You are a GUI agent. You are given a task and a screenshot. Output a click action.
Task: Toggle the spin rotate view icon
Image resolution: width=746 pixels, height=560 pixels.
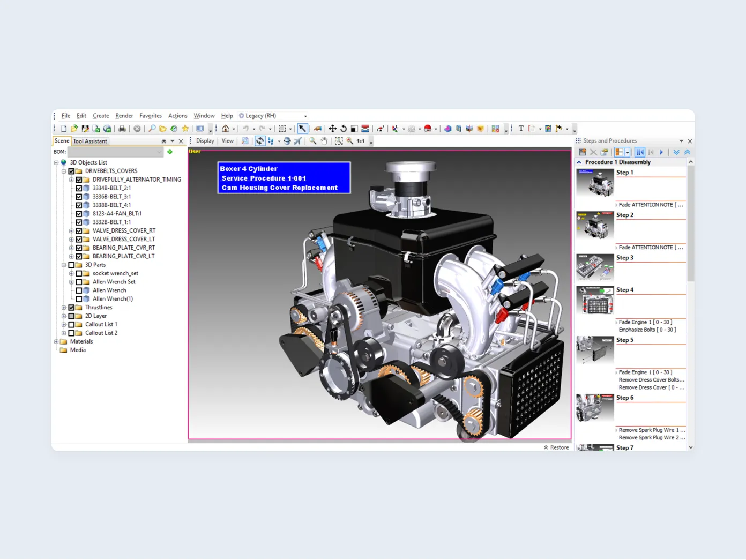[x=260, y=141]
